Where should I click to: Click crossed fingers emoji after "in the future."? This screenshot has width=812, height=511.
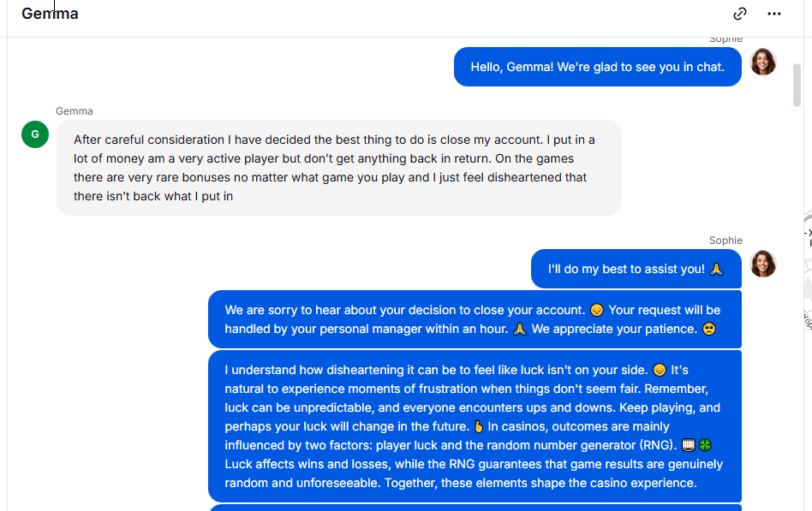tap(478, 426)
